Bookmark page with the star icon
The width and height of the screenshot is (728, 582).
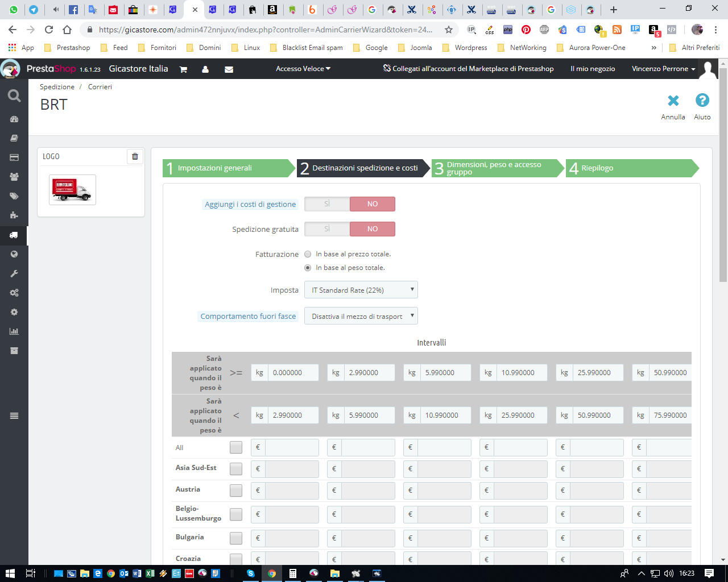click(449, 30)
